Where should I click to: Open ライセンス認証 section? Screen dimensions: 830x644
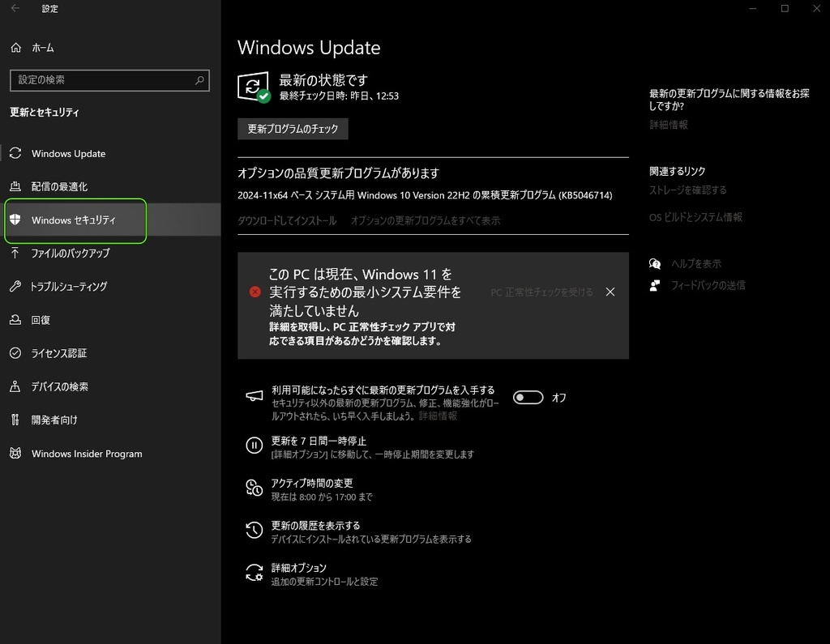pyautogui.click(x=110, y=353)
